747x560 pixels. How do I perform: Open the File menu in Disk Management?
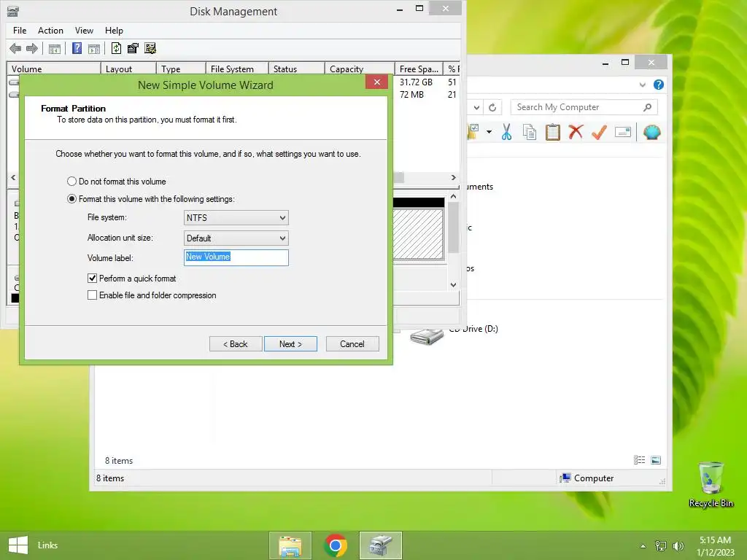[20, 31]
